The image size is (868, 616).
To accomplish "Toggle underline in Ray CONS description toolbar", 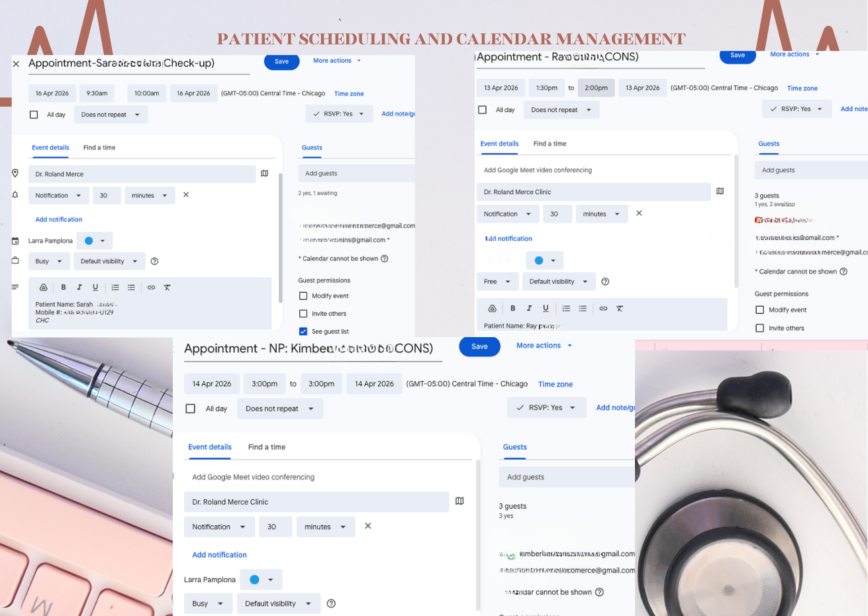I will pyautogui.click(x=546, y=309).
